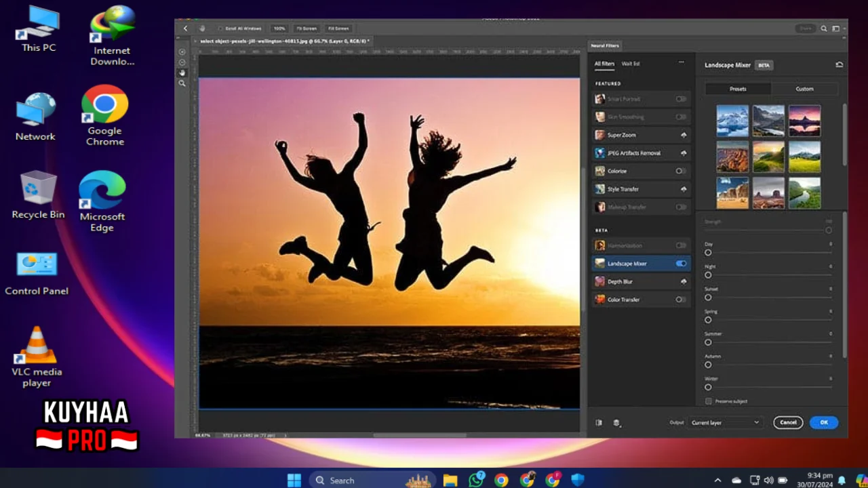The height and width of the screenshot is (488, 868).
Task: Go back using the left arrow in Photoshop
Action: tap(186, 28)
